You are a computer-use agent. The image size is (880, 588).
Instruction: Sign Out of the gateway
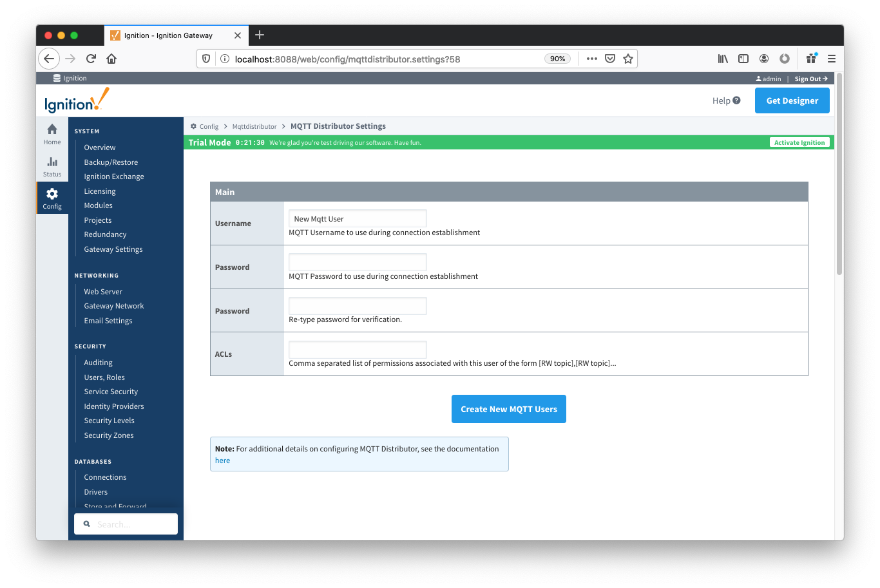[x=811, y=79]
